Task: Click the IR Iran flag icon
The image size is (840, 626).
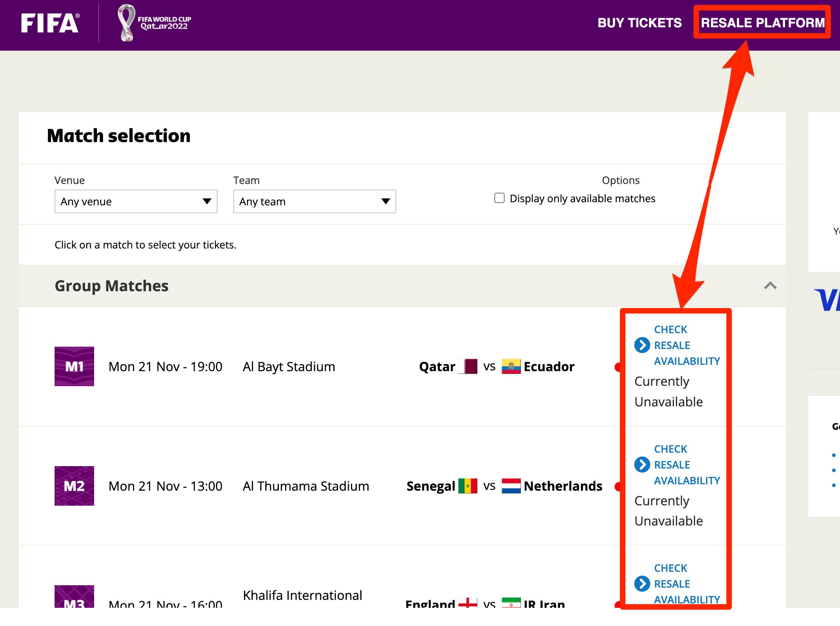Action: (x=511, y=603)
